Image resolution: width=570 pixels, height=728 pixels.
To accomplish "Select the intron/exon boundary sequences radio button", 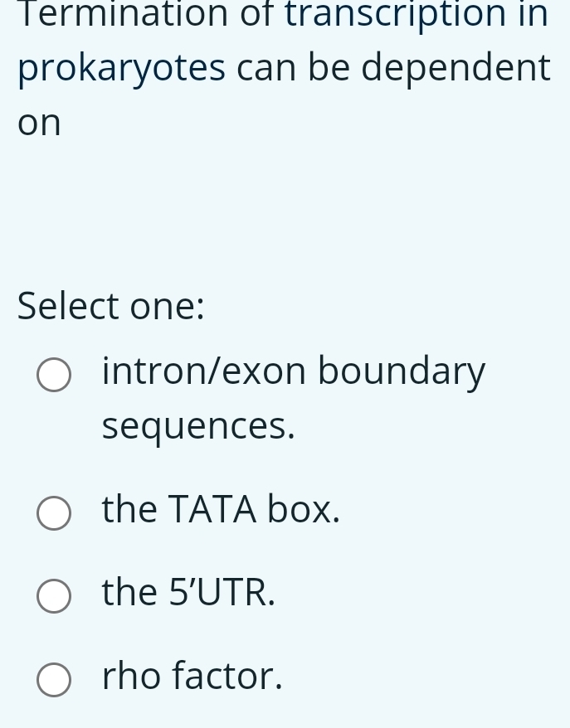I will point(53,375).
